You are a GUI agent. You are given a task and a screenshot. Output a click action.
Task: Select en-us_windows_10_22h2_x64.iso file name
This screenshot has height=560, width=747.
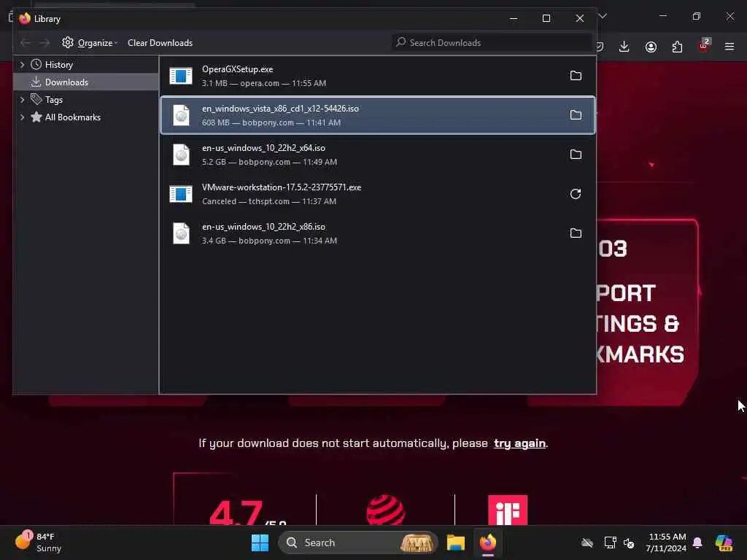pos(263,148)
